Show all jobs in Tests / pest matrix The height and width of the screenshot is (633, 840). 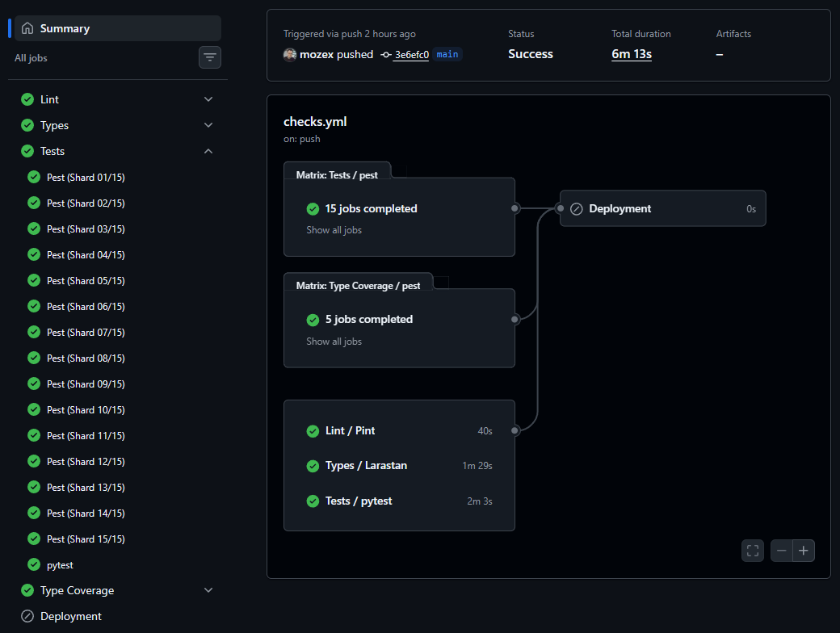click(334, 230)
